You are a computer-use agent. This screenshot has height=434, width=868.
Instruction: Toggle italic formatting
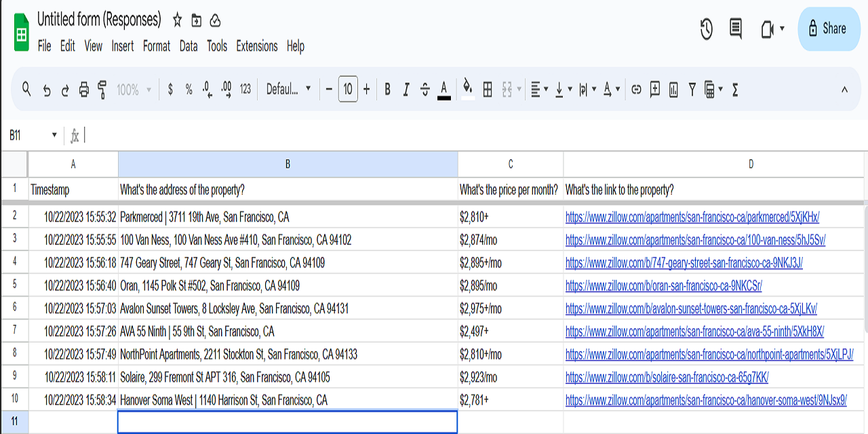click(406, 89)
